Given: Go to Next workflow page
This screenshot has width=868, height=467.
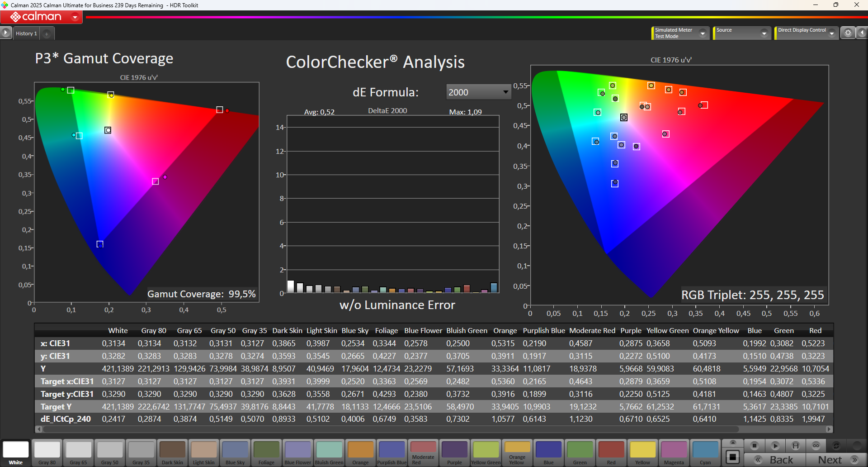Looking at the screenshot, I should [837, 460].
